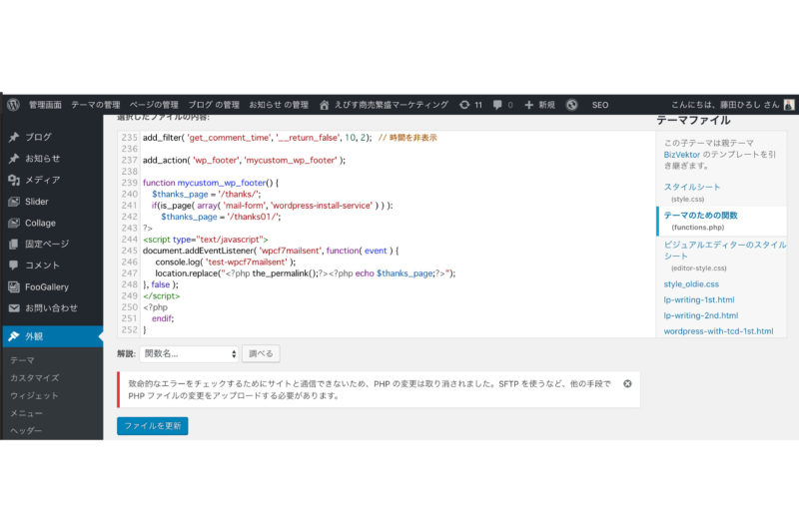
Task: Dismiss the fatal error notice
Action: tap(627, 383)
